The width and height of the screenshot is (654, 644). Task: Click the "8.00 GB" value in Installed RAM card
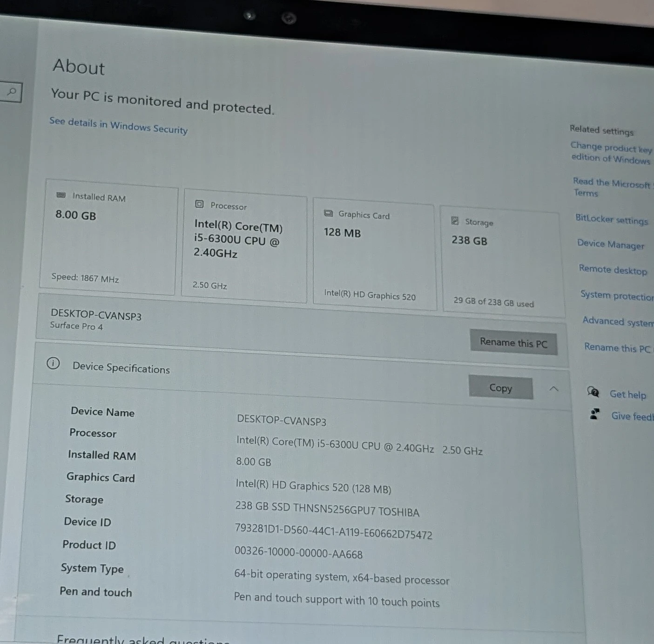(75, 215)
